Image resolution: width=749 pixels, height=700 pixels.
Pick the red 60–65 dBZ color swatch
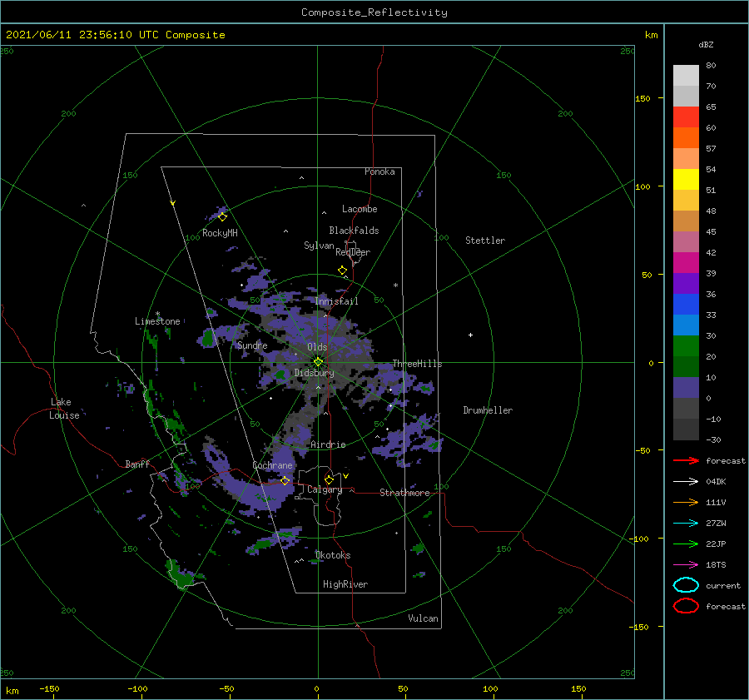pos(686,117)
